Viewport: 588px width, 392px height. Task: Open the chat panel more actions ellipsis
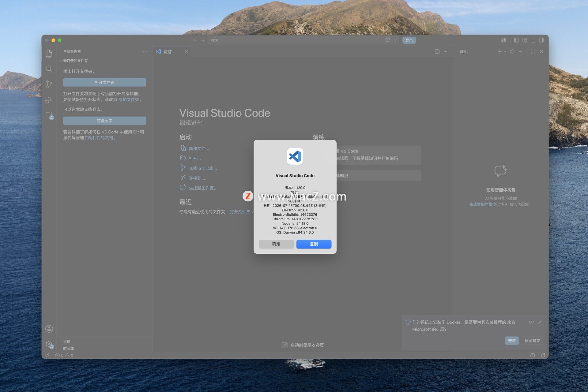pyautogui.click(x=521, y=51)
